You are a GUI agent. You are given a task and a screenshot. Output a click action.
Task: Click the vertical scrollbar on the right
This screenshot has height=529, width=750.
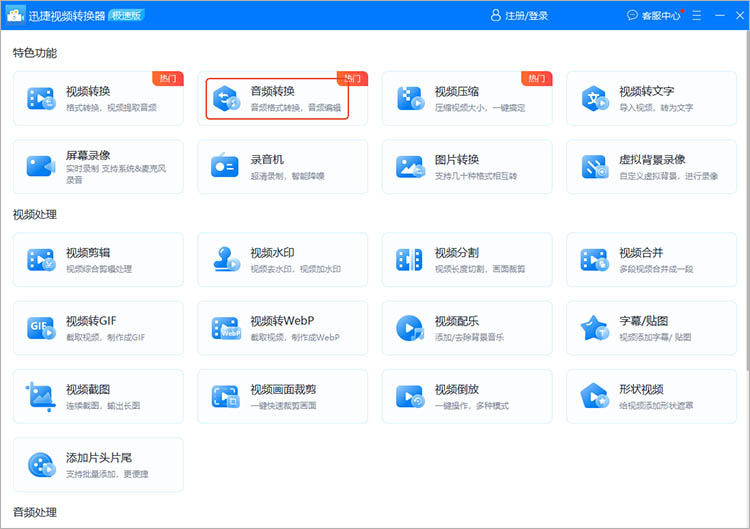748,201
